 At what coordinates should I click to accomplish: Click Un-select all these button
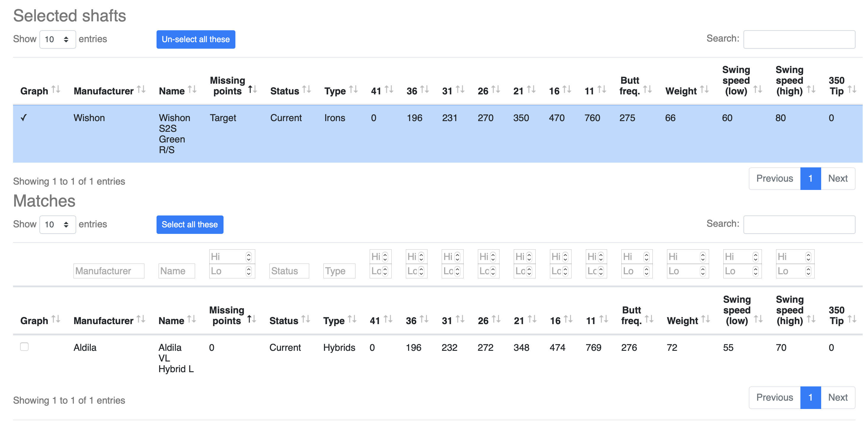[196, 39]
